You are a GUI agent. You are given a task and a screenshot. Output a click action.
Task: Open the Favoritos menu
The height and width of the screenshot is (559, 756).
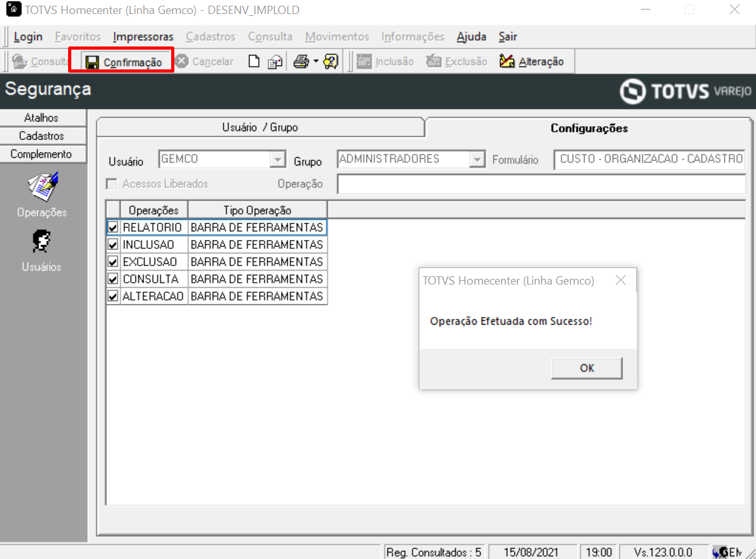click(x=78, y=37)
